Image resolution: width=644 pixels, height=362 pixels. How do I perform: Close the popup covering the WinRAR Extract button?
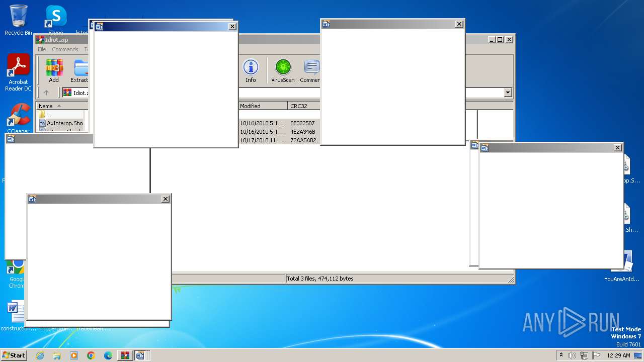coord(232,27)
